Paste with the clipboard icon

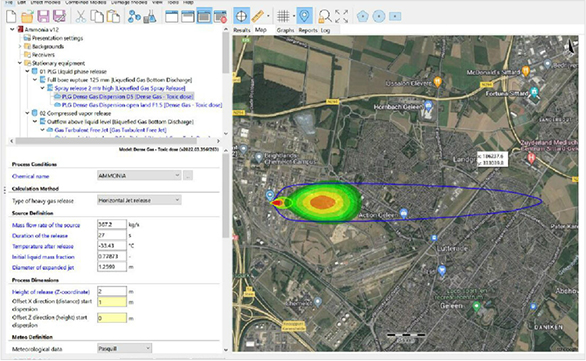coord(113,16)
